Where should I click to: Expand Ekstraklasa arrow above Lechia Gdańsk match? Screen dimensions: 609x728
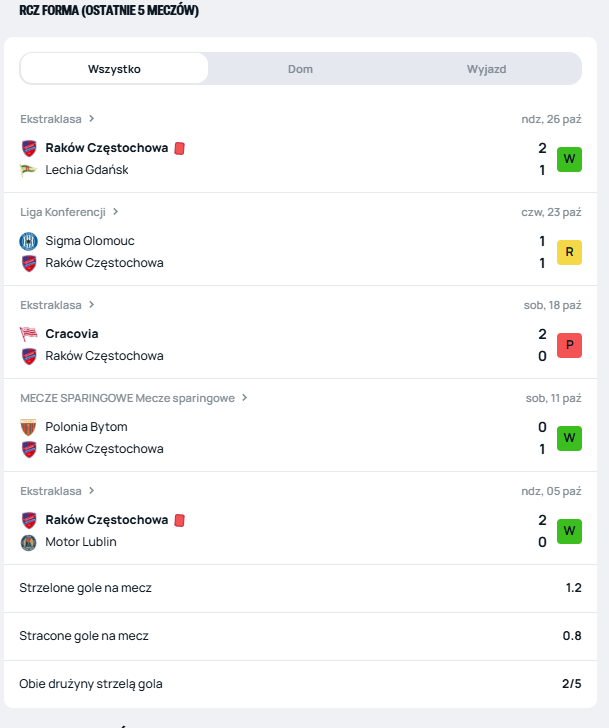91,119
